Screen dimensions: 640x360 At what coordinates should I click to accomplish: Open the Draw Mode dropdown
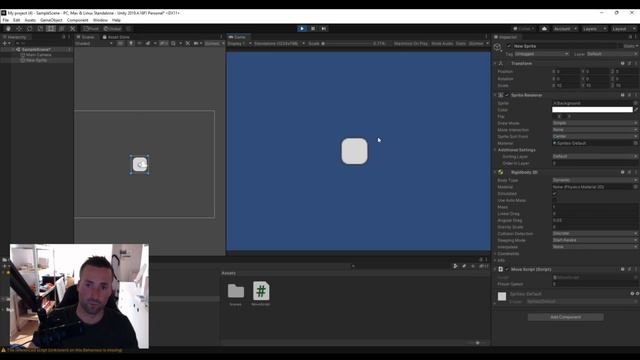(595, 123)
